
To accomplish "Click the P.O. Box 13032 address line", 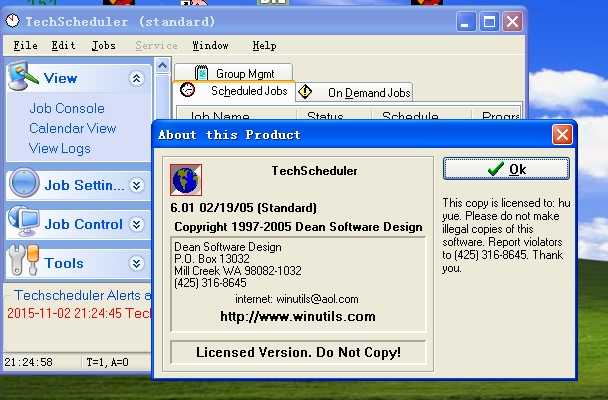I will point(212,259).
